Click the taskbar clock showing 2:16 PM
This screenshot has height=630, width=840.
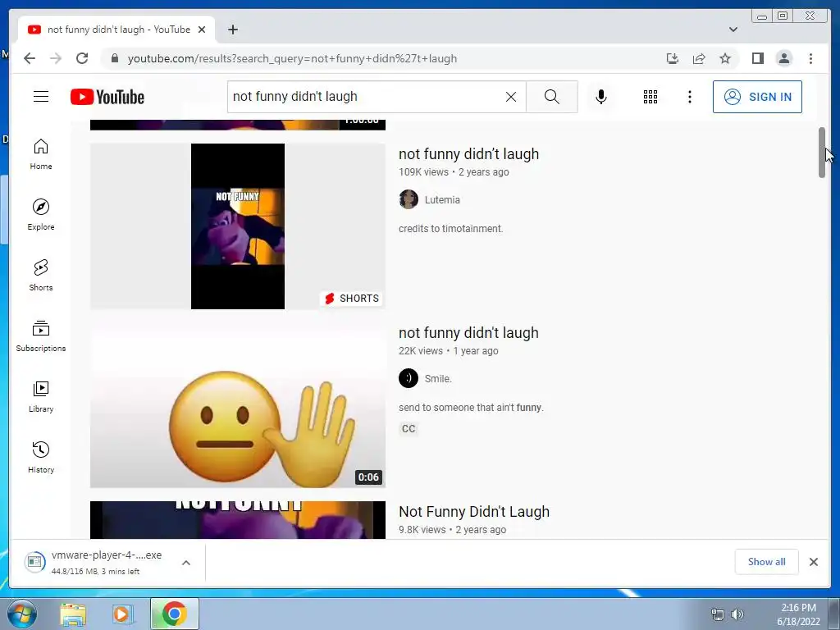coord(798,614)
